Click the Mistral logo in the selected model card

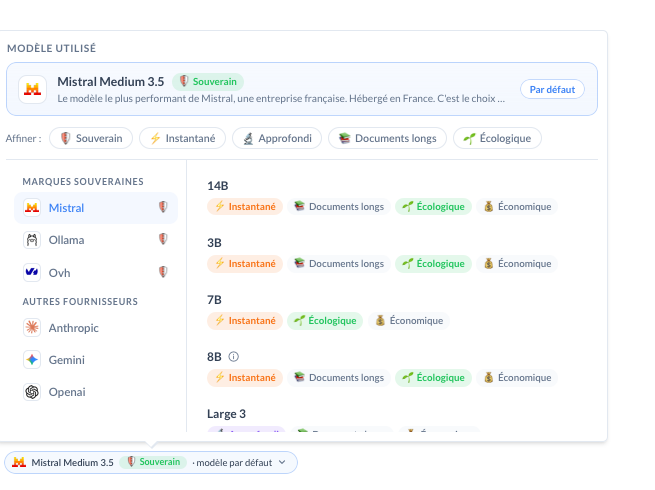[33, 89]
